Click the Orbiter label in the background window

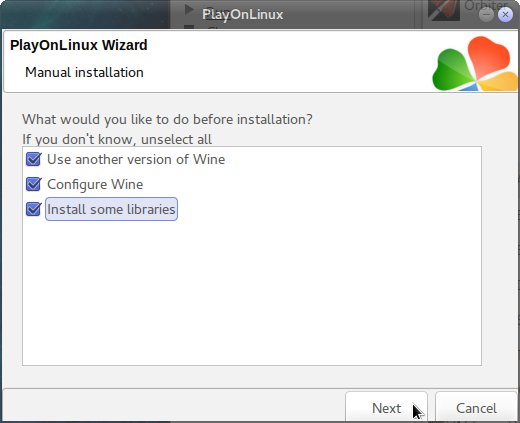click(486, 5)
